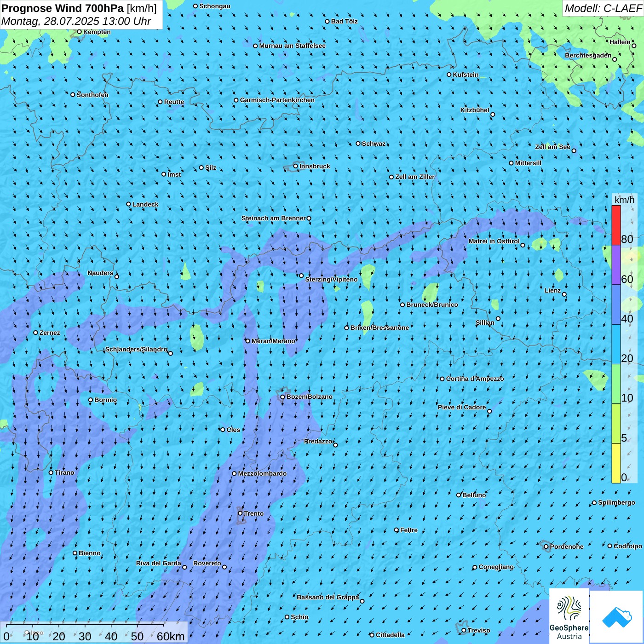Click the Nauders location dot
Image resolution: width=644 pixels, height=644 pixels.
click(117, 276)
